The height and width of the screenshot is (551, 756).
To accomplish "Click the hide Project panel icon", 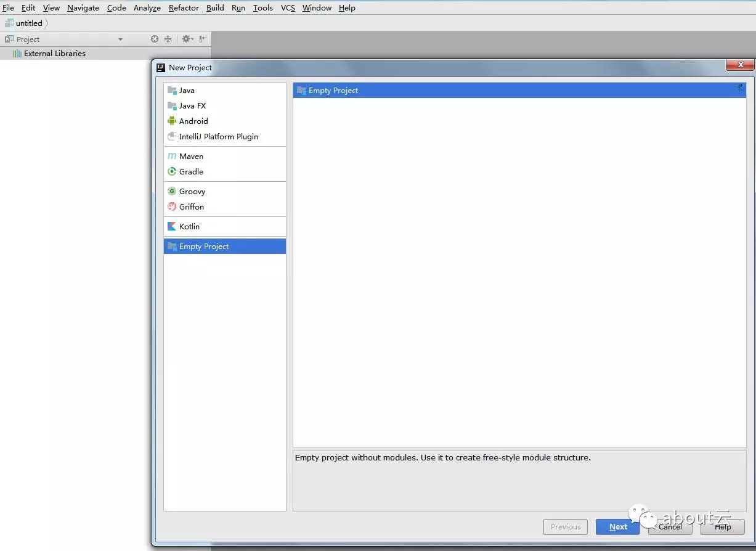I will click(x=203, y=39).
